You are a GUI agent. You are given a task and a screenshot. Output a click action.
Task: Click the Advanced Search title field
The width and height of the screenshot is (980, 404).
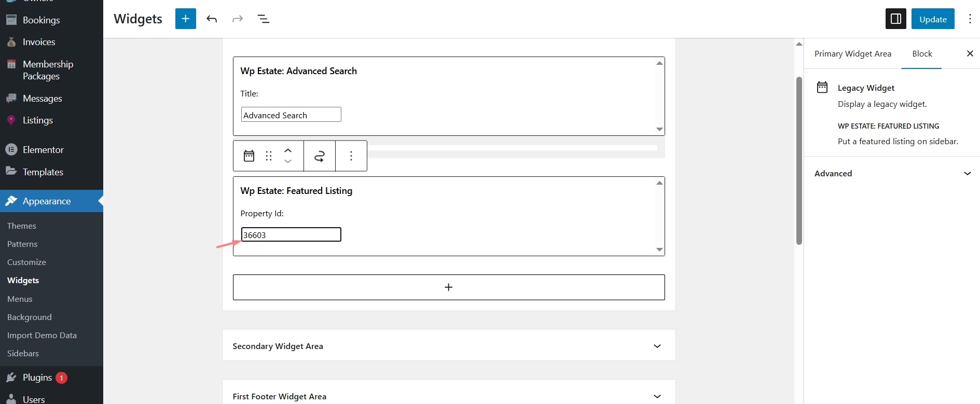(x=291, y=115)
